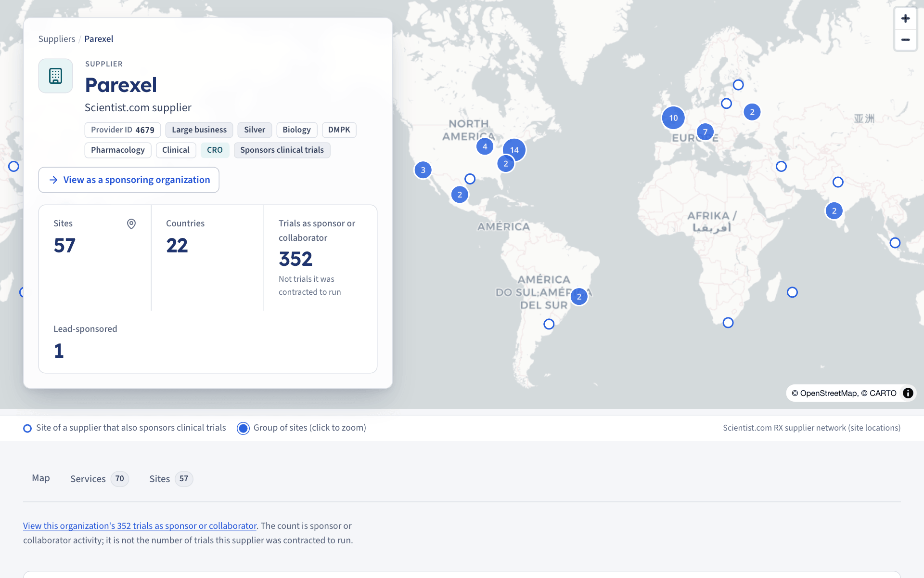Image resolution: width=924 pixels, height=578 pixels.
Task: Click the location pin icon beside Sites
Action: (x=131, y=224)
